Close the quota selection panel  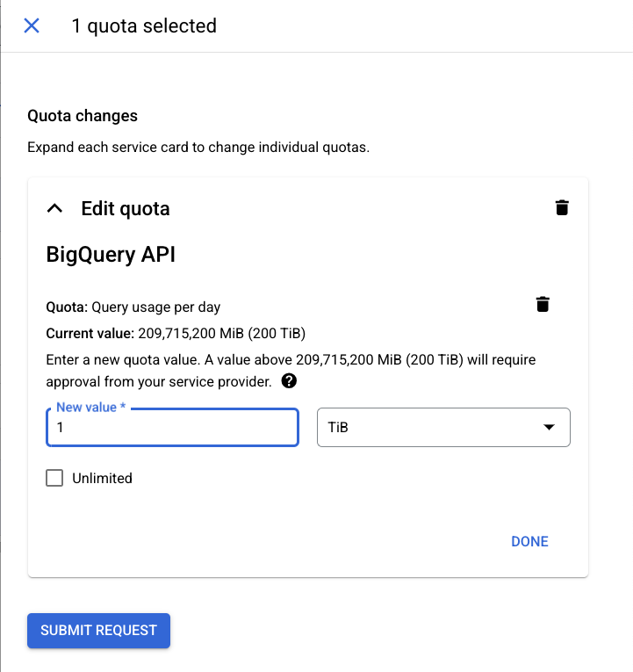32,25
